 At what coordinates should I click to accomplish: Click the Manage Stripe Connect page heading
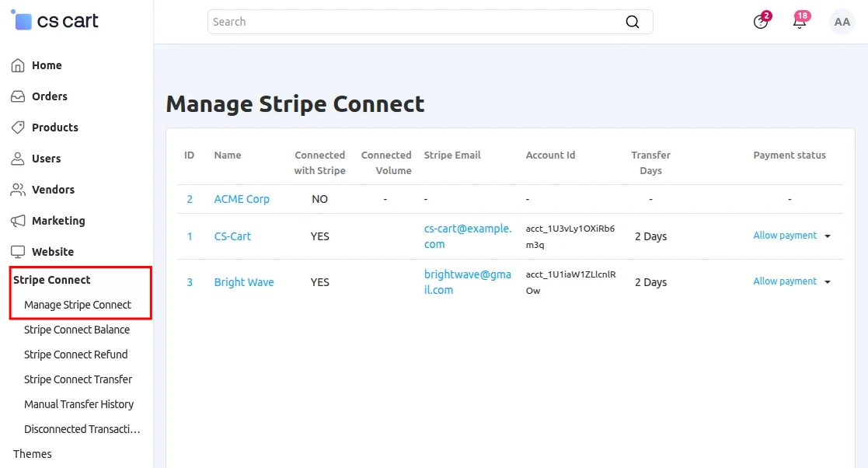pos(295,104)
